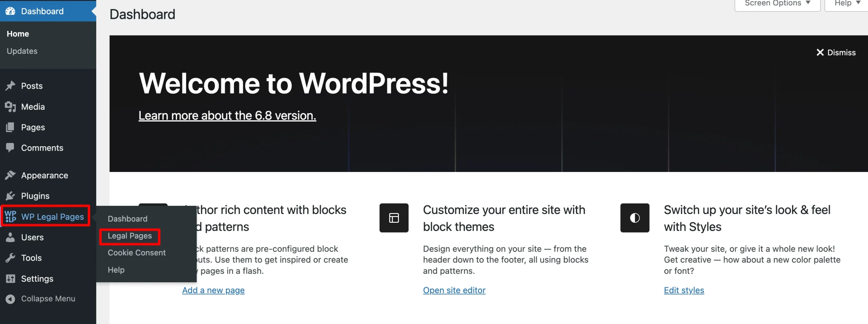The height and width of the screenshot is (324, 868).
Task: Click the 'Welcome to WordPress!' heading
Action: tap(294, 83)
